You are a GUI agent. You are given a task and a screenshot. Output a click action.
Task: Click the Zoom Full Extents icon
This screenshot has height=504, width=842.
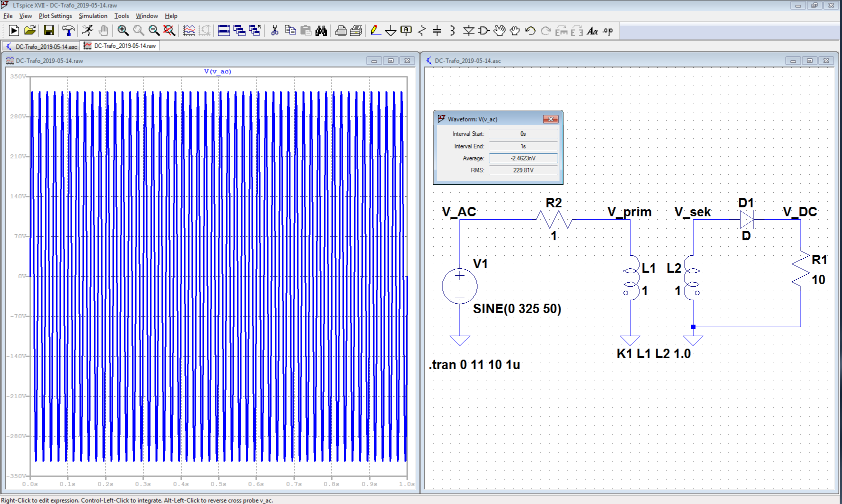click(x=169, y=31)
